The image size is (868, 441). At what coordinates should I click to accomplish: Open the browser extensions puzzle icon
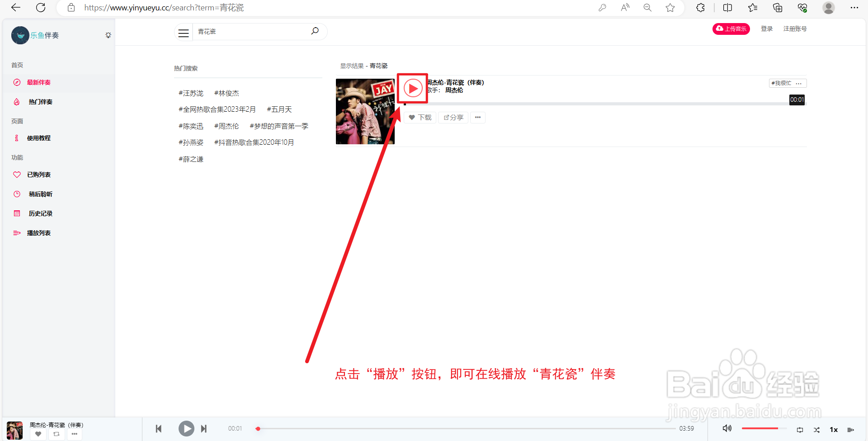pyautogui.click(x=700, y=8)
